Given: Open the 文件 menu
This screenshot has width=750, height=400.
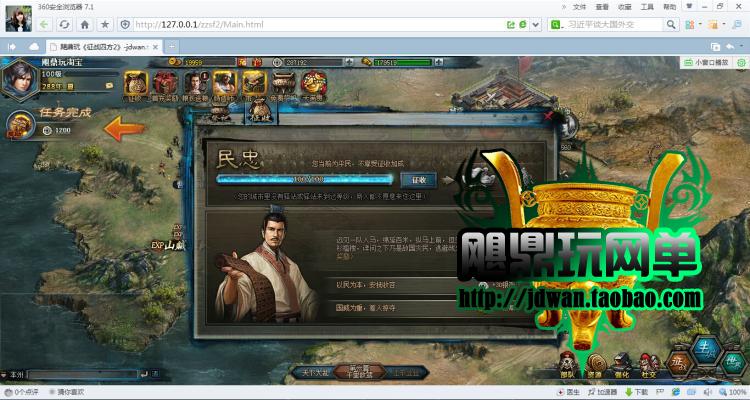Looking at the screenshot, I should click(579, 6).
